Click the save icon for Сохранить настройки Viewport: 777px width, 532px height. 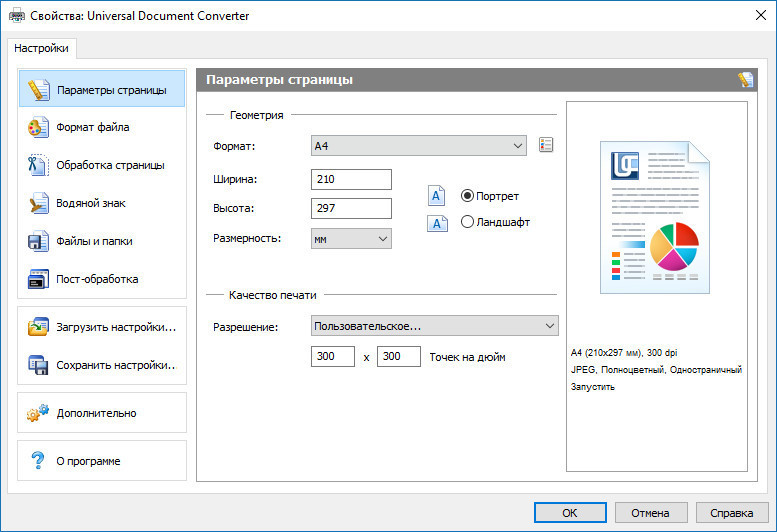click(38, 365)
